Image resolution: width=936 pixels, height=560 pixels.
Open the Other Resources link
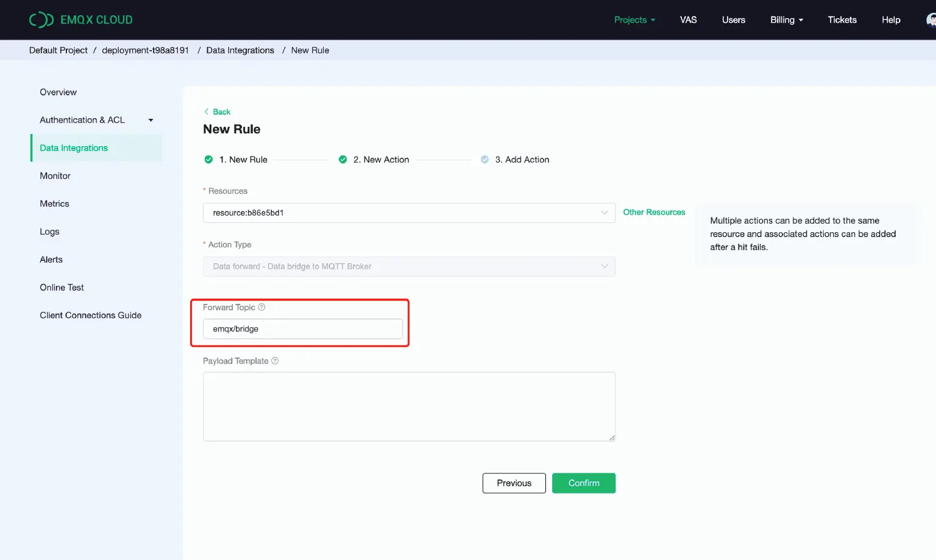click(x=654, y=212)
